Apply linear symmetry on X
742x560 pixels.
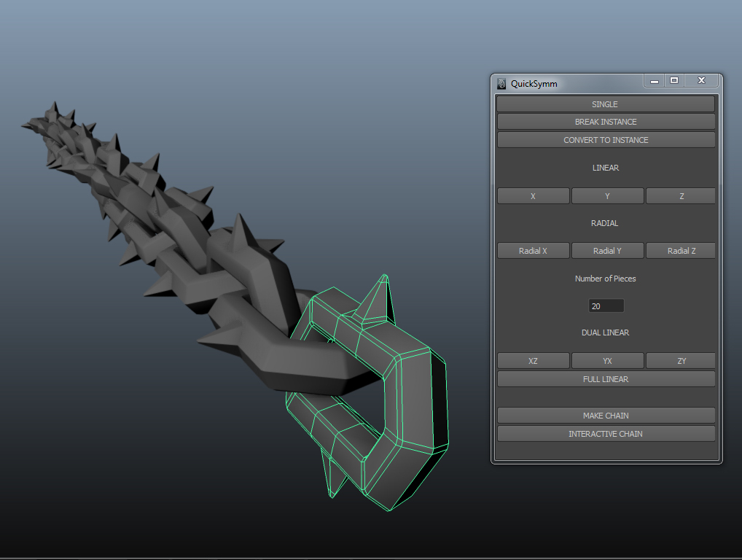[533, 195]
